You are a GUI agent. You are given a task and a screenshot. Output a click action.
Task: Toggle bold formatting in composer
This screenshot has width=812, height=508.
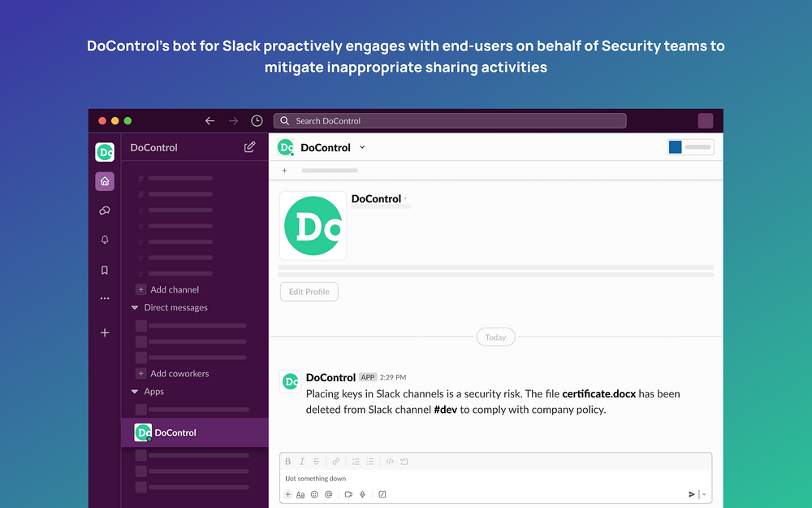coord(288,462)
